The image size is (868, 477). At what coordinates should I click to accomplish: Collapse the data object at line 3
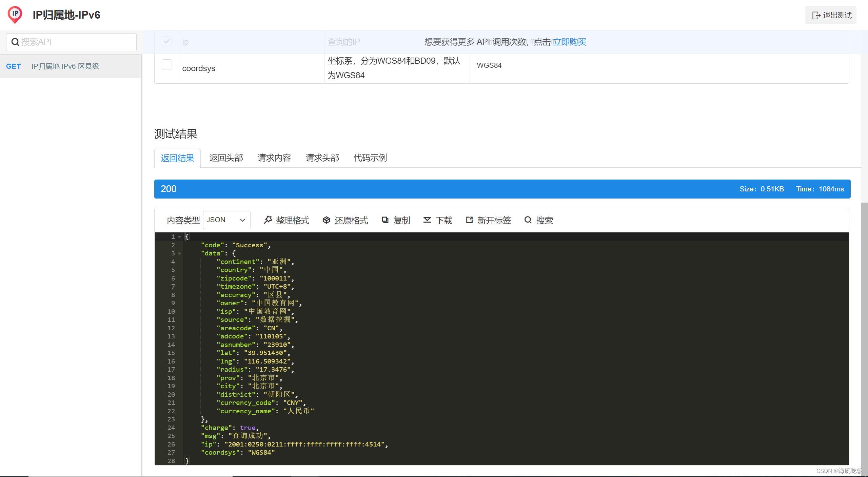tap(180, 253)
